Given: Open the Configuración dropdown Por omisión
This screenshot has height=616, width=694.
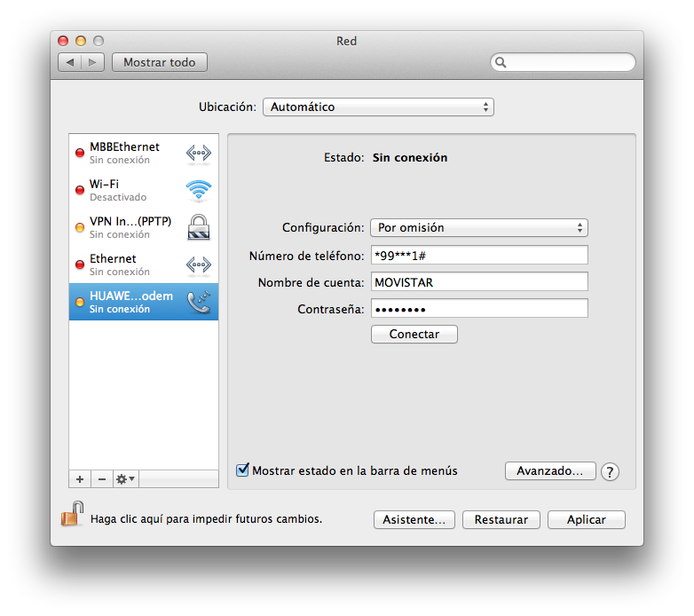Looking at the screenshot, I should [x=479, y=228].
